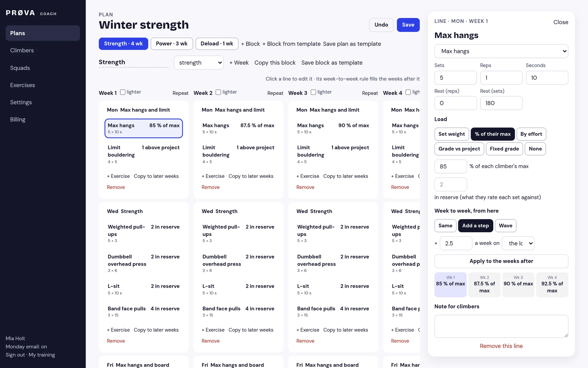
Task: Choose the Fixed grade load option
Action: (x=504, y=149)
